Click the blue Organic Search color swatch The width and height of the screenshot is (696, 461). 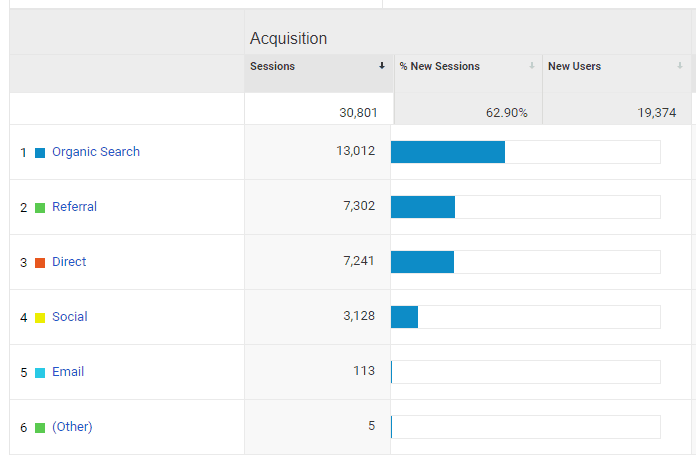click(40, 153)
